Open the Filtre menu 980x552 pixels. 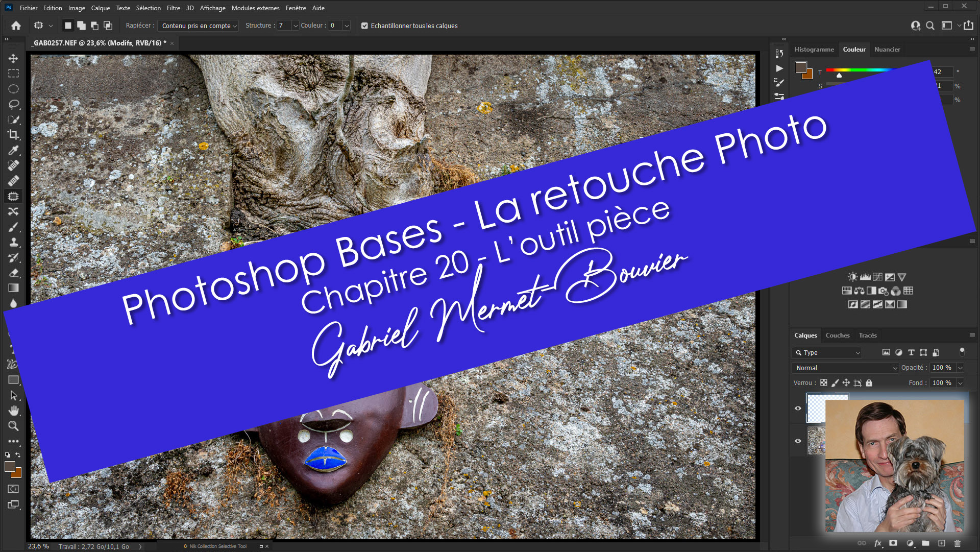[173, 8]
